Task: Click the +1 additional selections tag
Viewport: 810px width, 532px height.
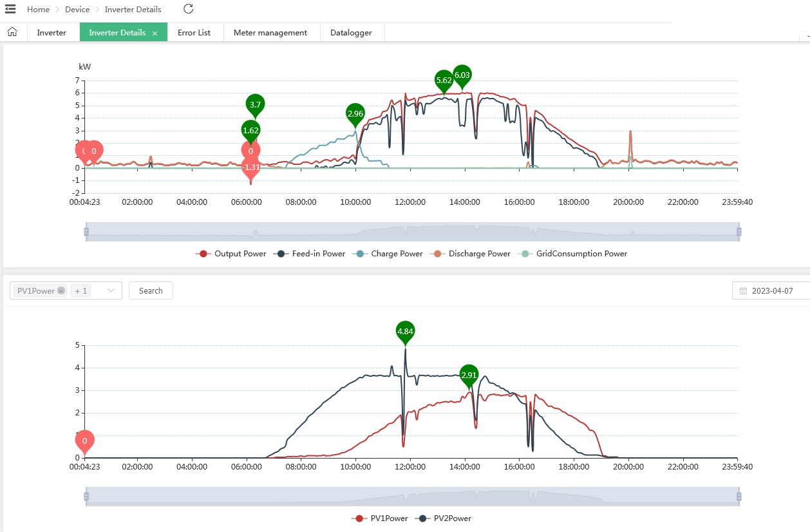Action: pyautogui.click(x=81, y=290)
